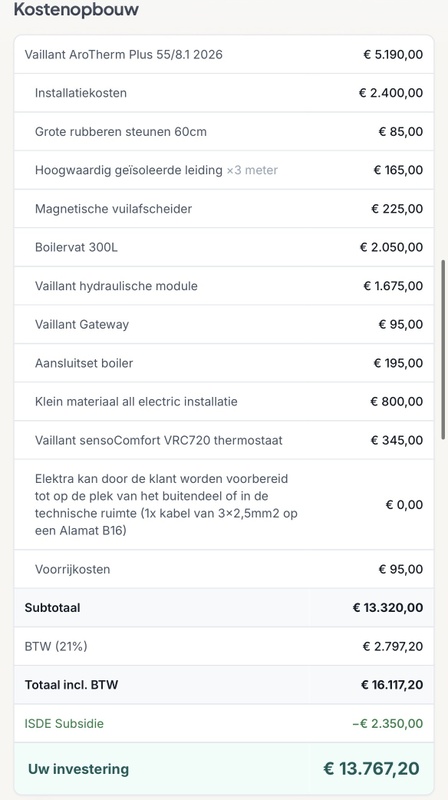
Task: Select Grote rubberen steunen 60cm row
Action: tap(223, 132)
